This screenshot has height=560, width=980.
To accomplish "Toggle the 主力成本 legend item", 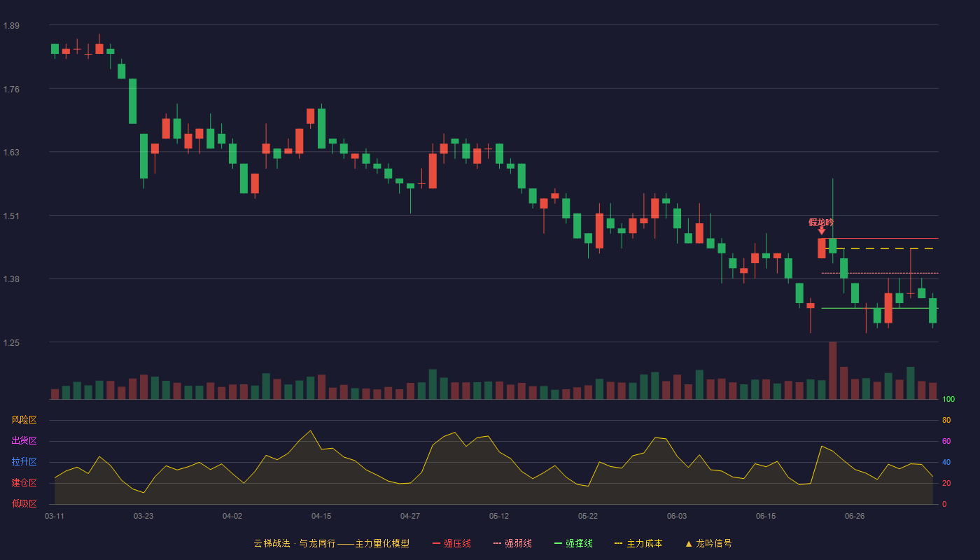I will pos(638,543).
